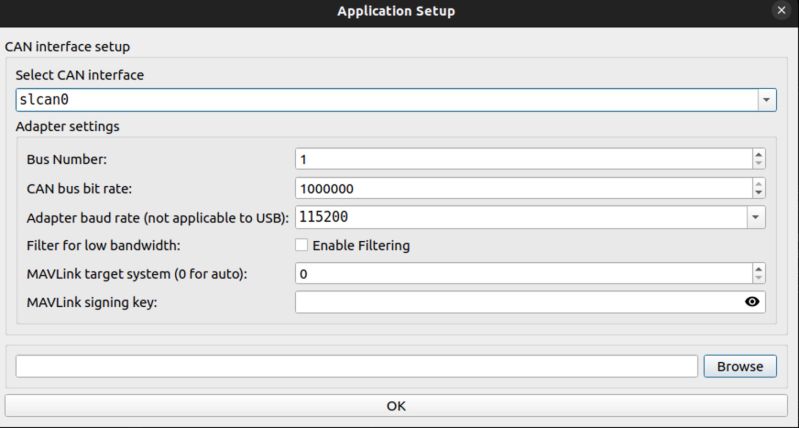Increase the CAN bus bit rate
The height and width of the screenshot is (428, 799).
[759, 183]
